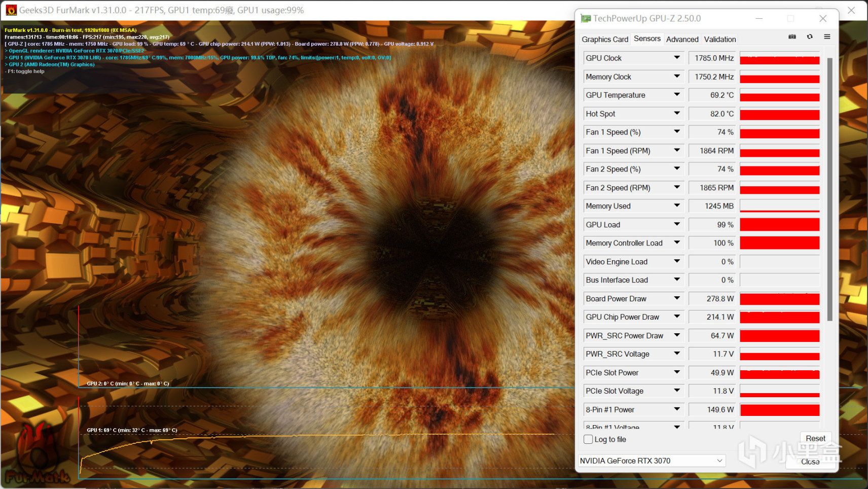868x489 pixels.
Task: Click the FurMark OpenGL renderer info line
Action: (x=75, y=51)
